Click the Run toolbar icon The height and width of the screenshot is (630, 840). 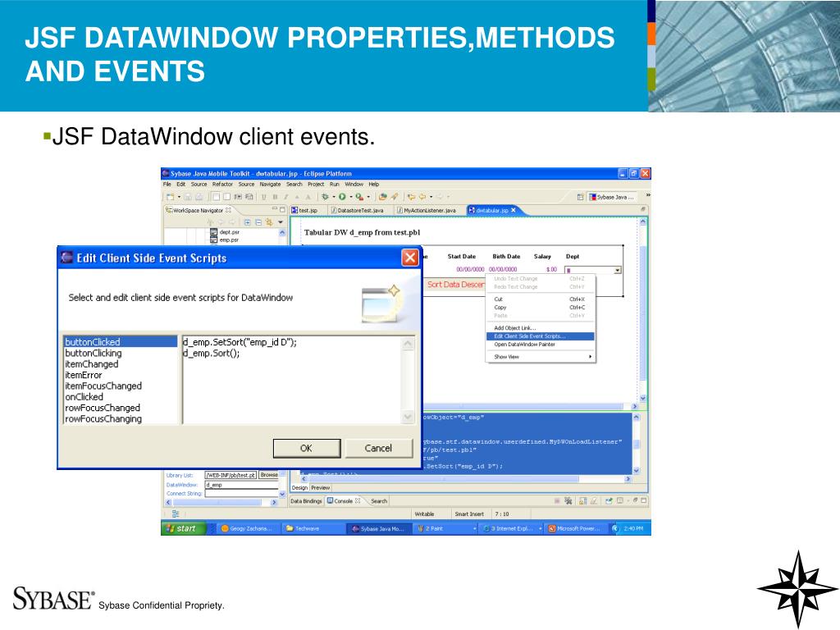tap(341, 197)
